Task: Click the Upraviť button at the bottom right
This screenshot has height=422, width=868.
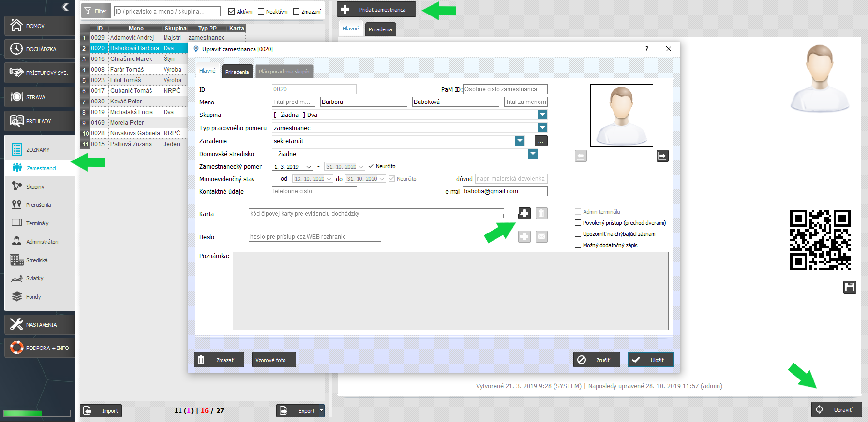Action: pos(837,409)
